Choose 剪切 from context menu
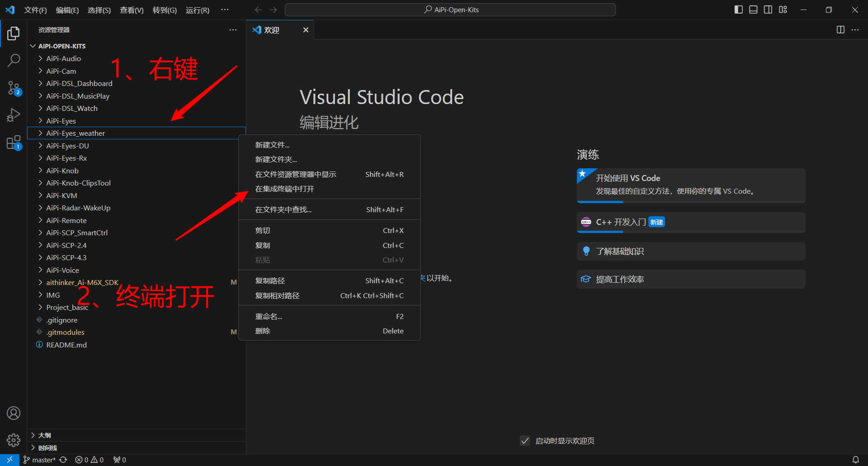This screenshot has height=466, width=868. (x=330, y=230)
